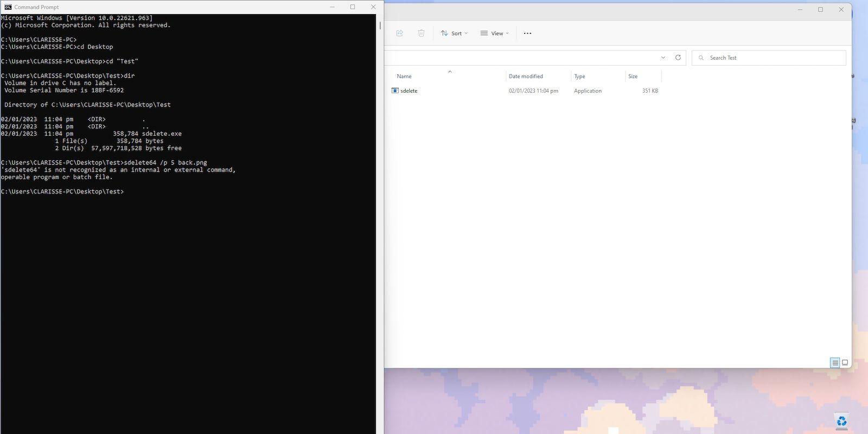Viewport: 868px width, 434px height.
Task: Click the Type column header
Action: click(579, 76)
